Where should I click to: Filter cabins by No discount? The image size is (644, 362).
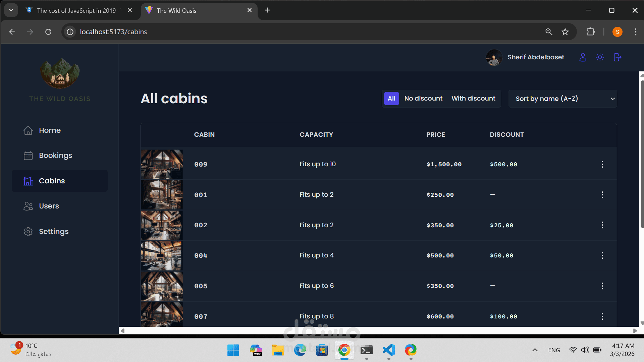pyautogui.click(x=423, y=99)
